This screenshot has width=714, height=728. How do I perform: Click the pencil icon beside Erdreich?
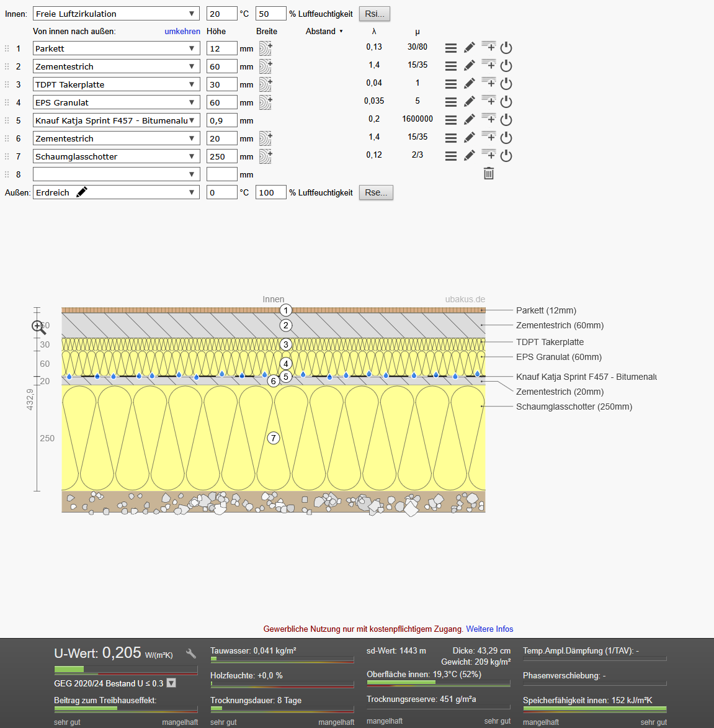pos(82,192)
